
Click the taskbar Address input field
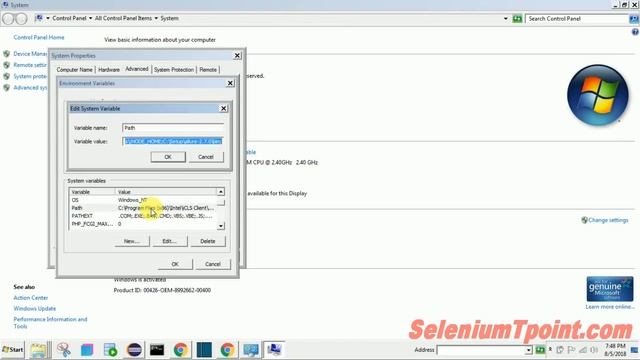[480, 350]
